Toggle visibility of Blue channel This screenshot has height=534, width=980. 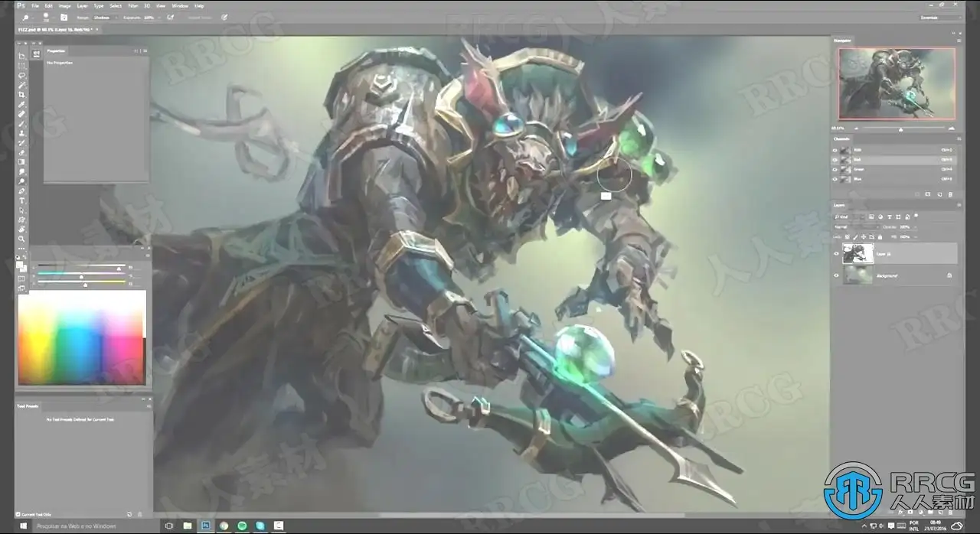click(835, 178)
